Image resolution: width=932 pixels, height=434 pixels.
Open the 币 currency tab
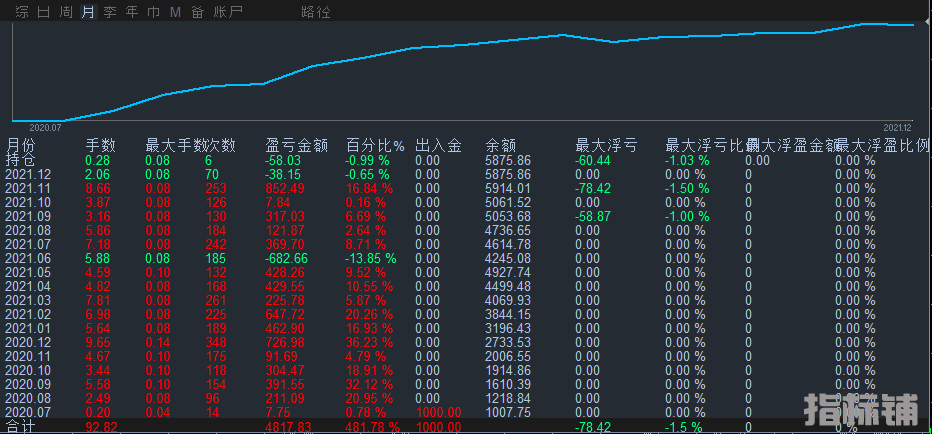click(153, 12)
